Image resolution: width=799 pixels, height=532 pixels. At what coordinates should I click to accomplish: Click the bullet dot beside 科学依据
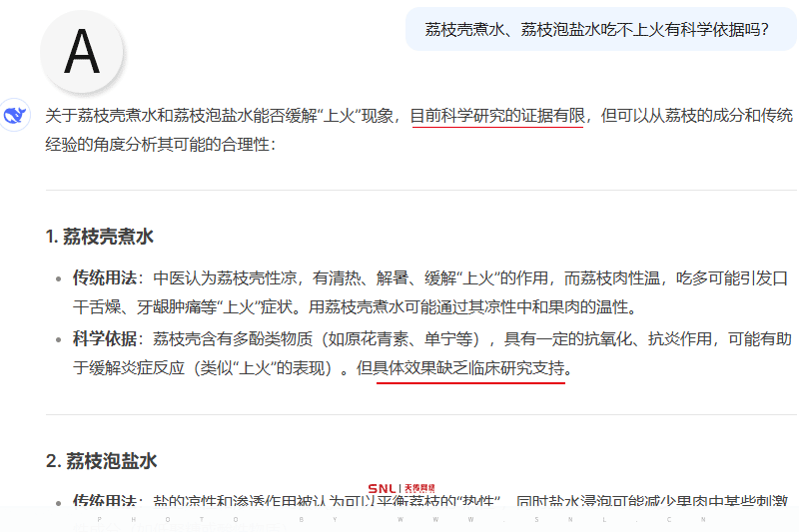58,340
